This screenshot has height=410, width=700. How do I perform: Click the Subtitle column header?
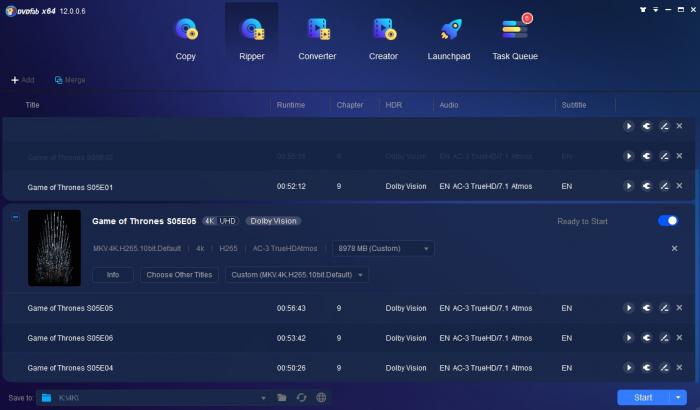click(574, 105)
